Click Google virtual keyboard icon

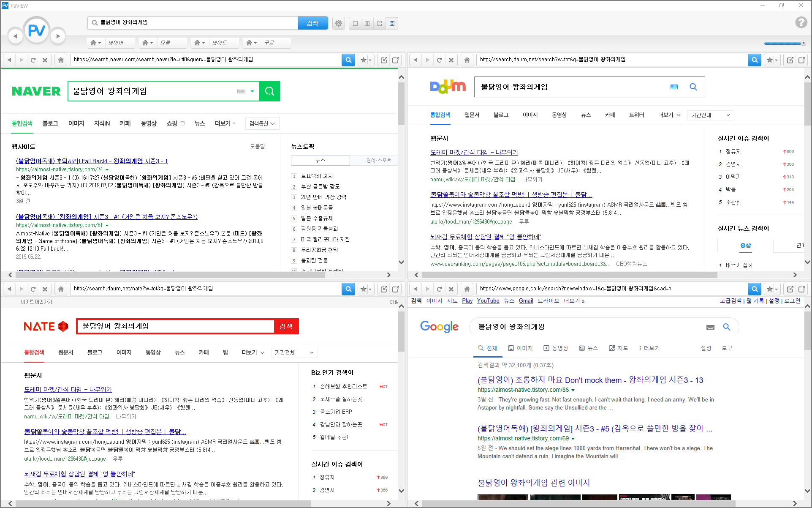click(x=711, y=327)
